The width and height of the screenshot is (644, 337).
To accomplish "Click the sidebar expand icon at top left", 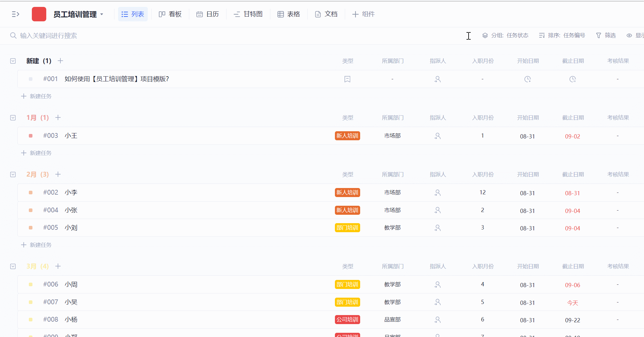I will [15, 14].
